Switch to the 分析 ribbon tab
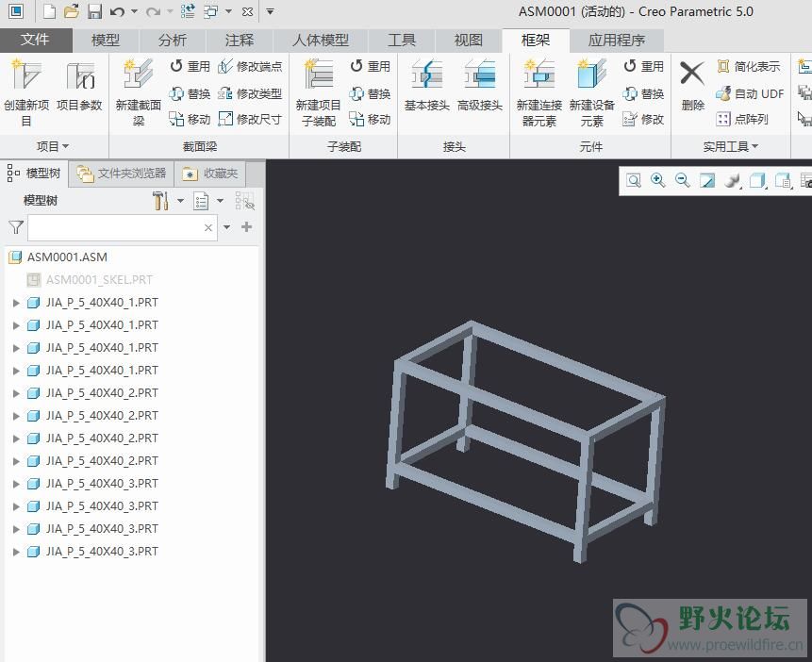Image resolution: width=812 pixels, height=662 pixels. tap(173, 40)
